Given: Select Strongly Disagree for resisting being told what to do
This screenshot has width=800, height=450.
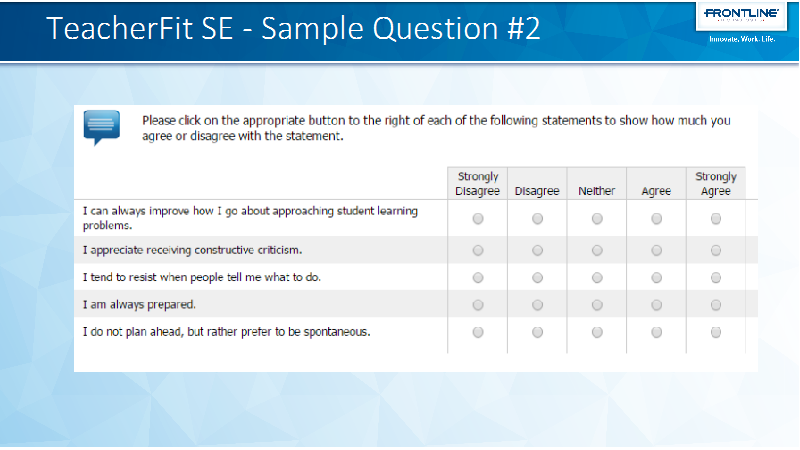Looking at the screenshot, I should point(478,278).
